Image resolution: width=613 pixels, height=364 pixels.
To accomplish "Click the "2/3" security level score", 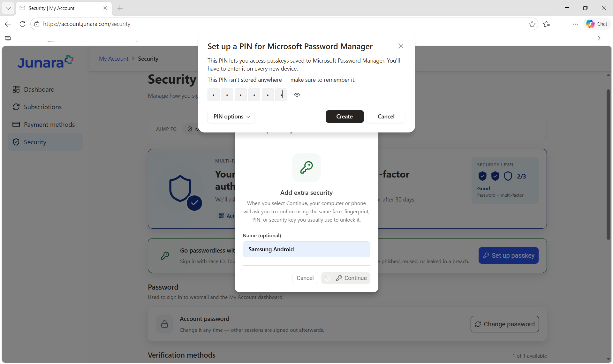I will click(521, 176).
